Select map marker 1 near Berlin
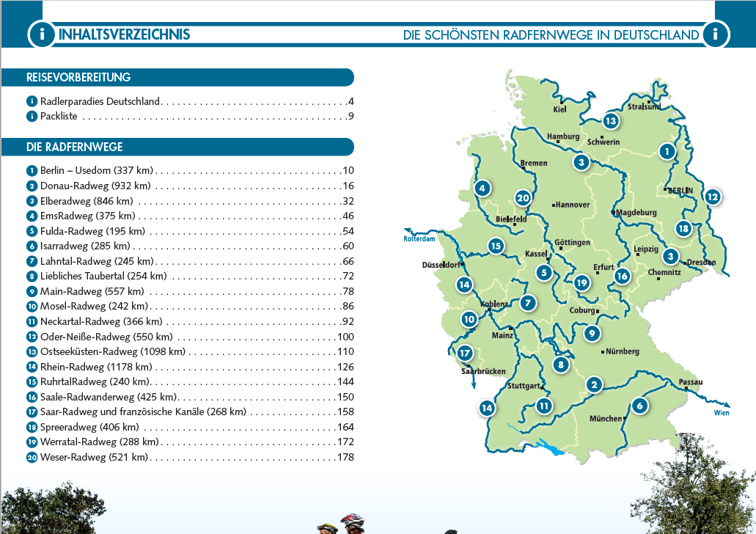 667,151
